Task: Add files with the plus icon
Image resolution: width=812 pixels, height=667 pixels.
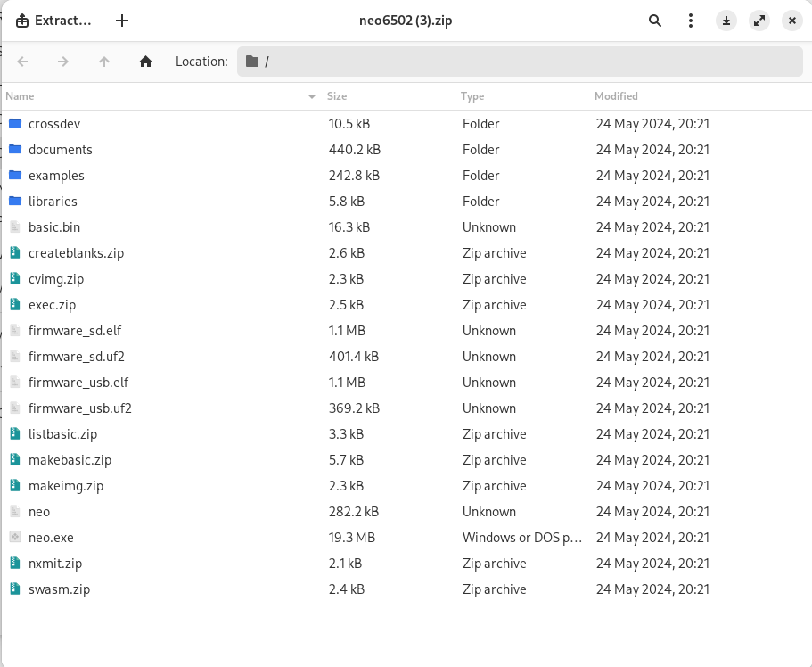Action: 122,21
